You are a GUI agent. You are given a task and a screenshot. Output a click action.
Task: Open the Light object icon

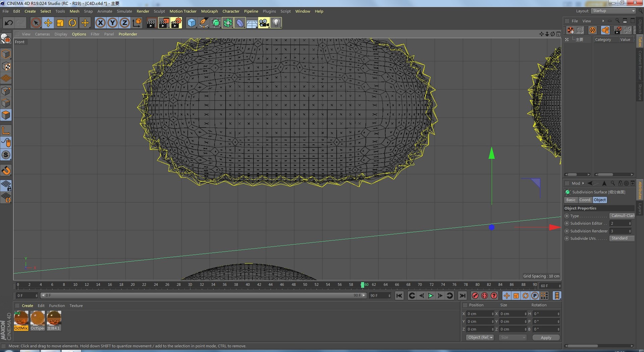point(276,23)
